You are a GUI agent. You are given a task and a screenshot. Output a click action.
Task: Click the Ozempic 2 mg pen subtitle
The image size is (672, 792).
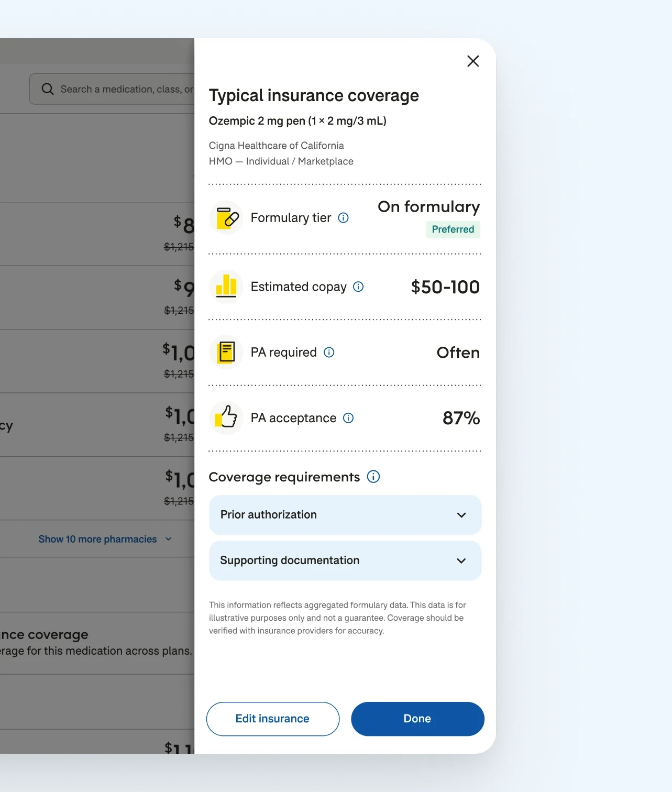pyautogui.click(x=298, y=121)
